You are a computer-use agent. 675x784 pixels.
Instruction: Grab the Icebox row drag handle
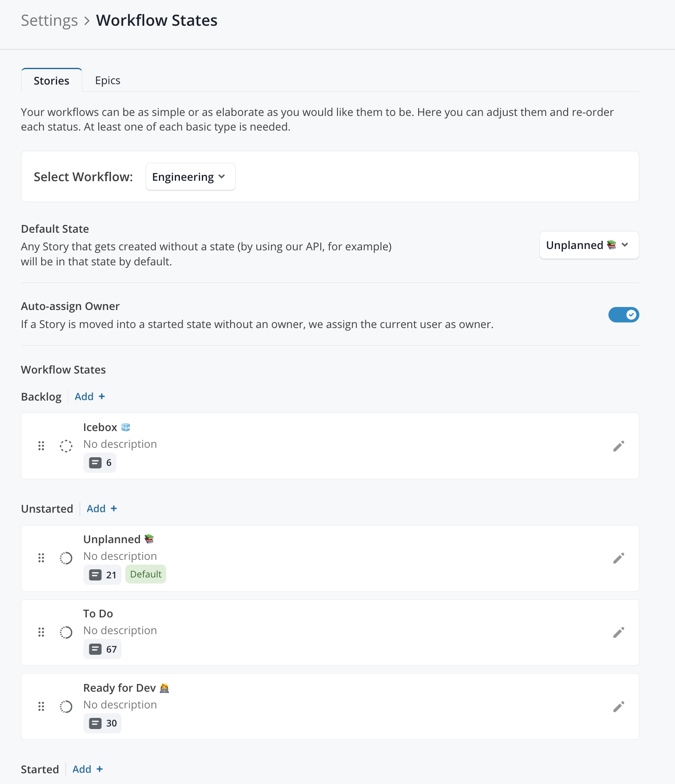tap(41, 446)
